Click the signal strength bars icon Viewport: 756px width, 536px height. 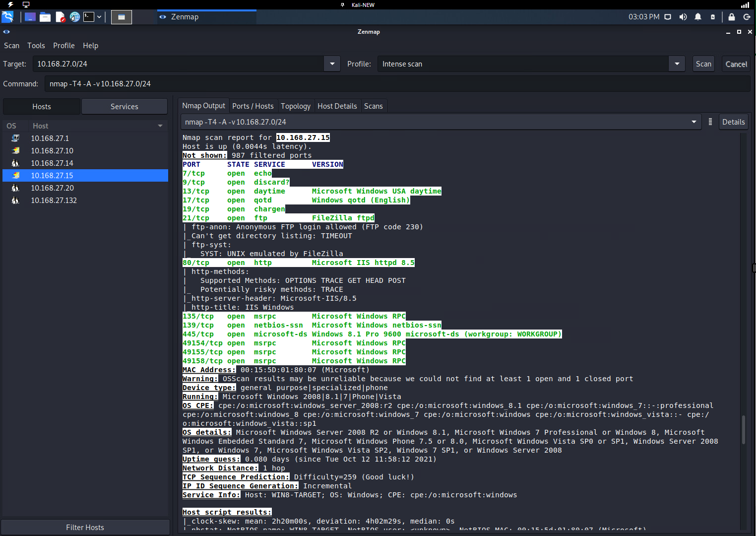[745, 5]
